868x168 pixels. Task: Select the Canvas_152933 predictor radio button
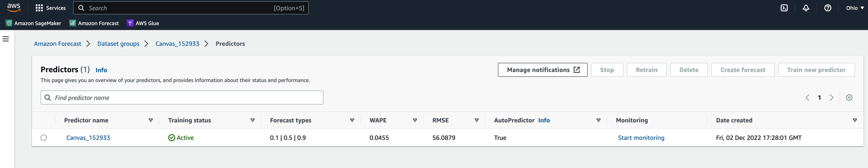[43, 138]
